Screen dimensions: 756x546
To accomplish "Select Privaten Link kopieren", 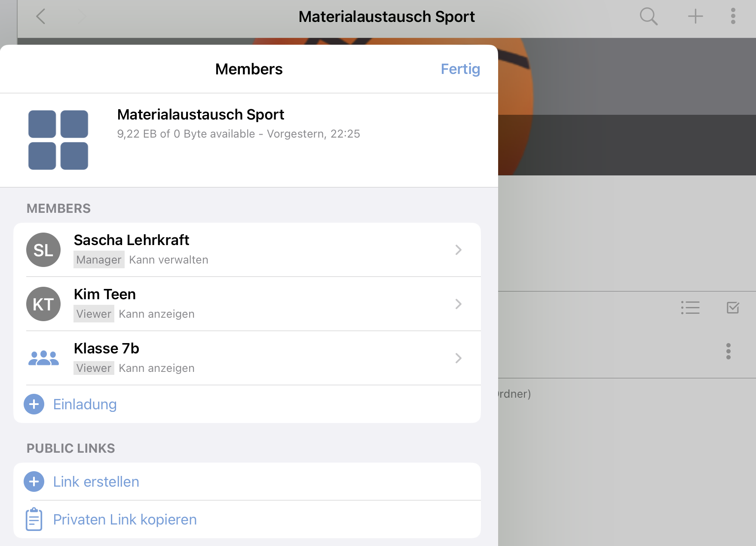I will [x=125, y=519].
